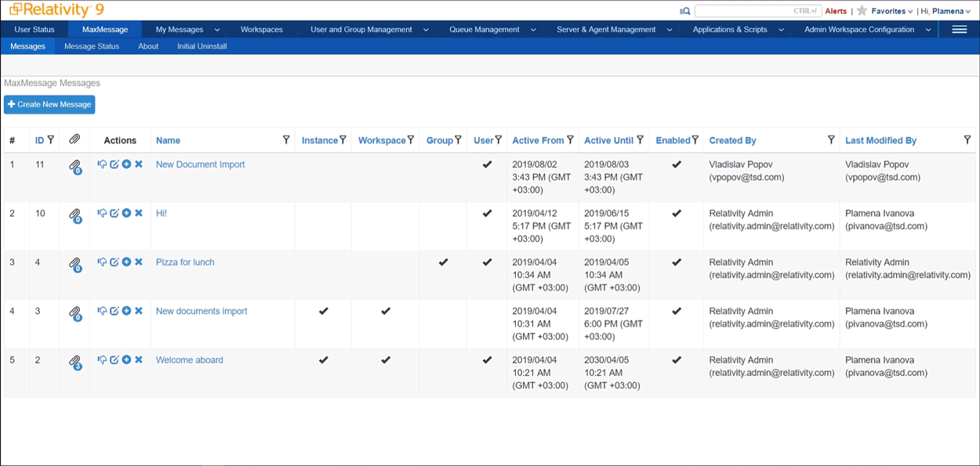Click the plus icon in the Hi! row
980x466 pixels.
pos(126,213)
